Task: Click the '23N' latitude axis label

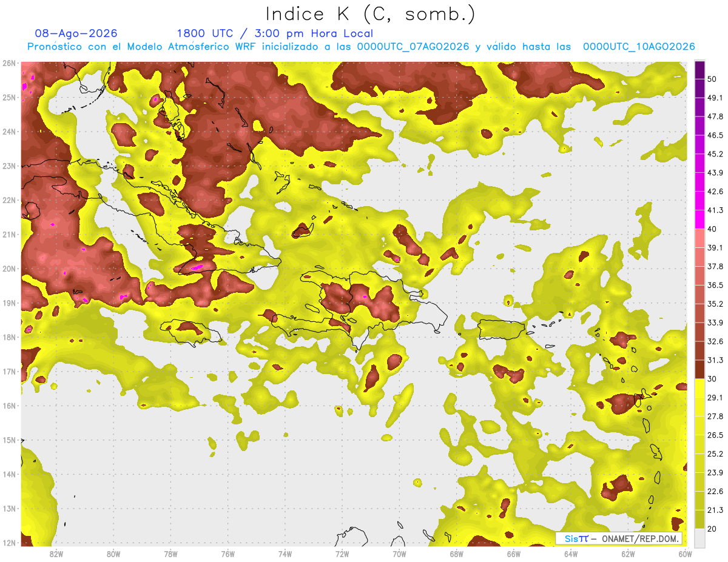Action: tap(8, 166)
